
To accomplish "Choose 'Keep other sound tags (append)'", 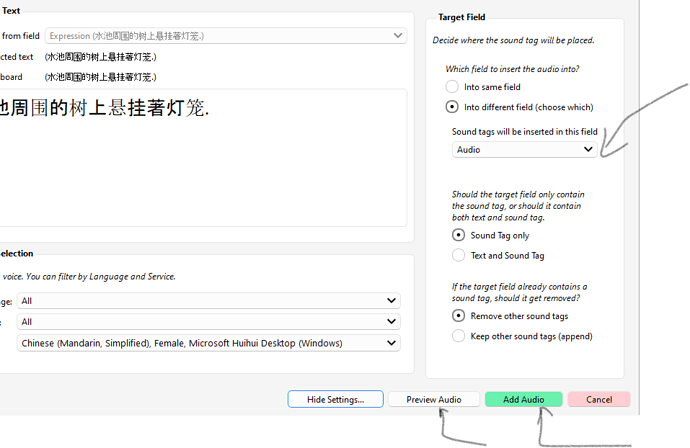I will pyautogui.click(x=459, y=336).
